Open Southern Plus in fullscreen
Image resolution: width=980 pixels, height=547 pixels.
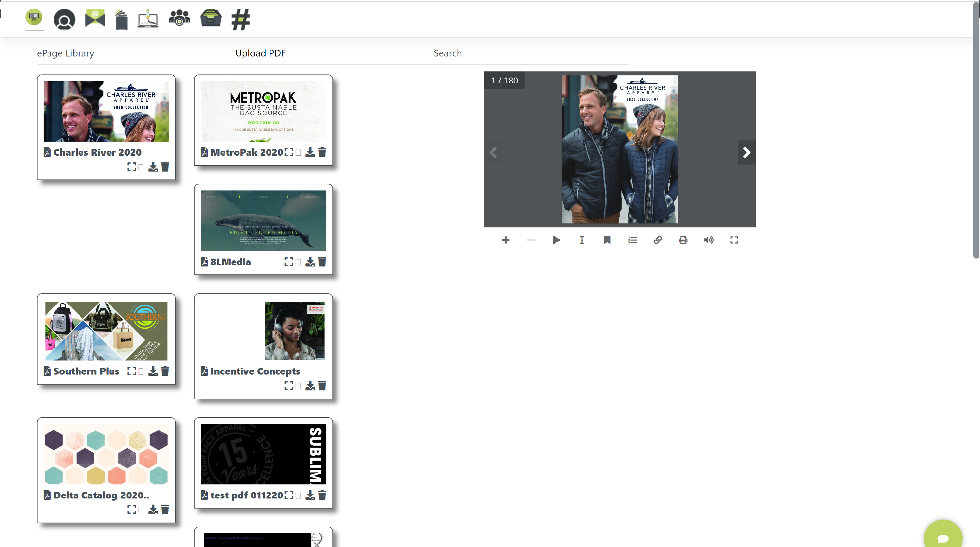pos(132,371)
